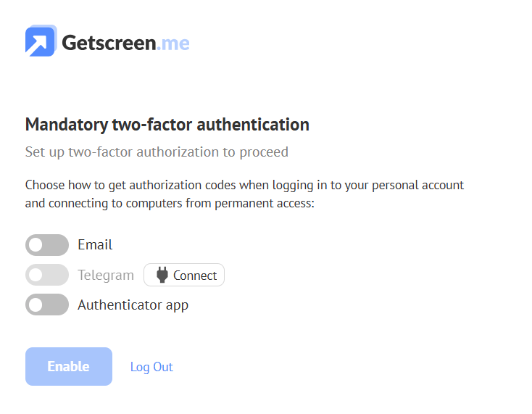Click the white knob of Telegram toggle
The height and width of the screenshot is (414, 532).
pos(36,275)
